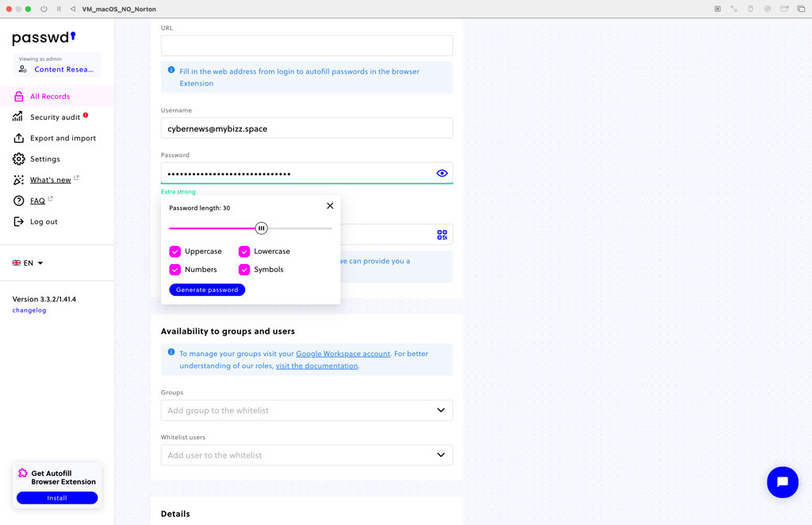This screenshot has width=812, height=525.
Task: Open Content Resea... account switcher
Action: (x=57, y=65)
